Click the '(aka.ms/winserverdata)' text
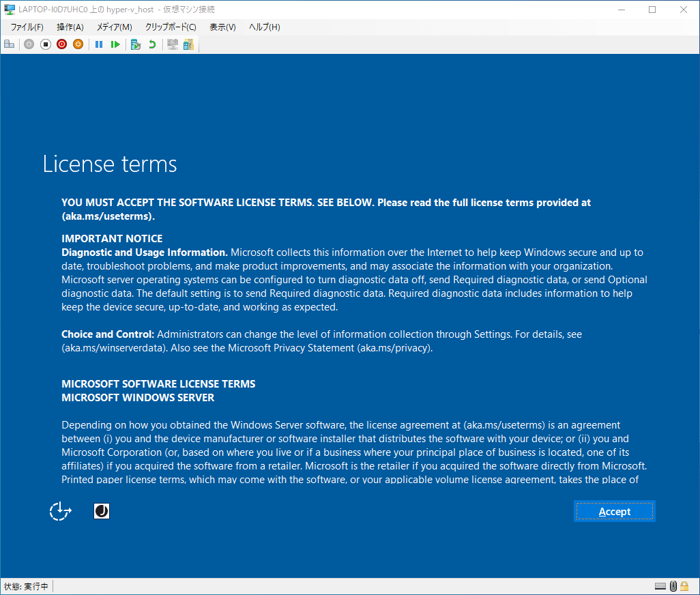 click(115, 348)
